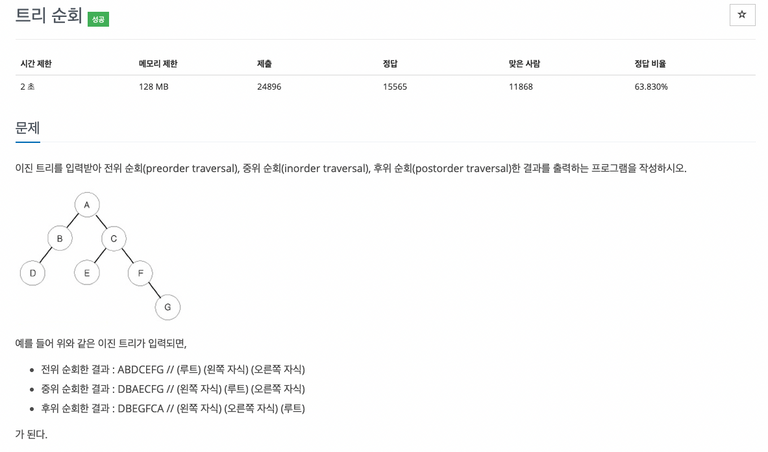This screenshot has height=452, width=768.
Task: Select tree node F circle
Action: [x=141, y=273]
